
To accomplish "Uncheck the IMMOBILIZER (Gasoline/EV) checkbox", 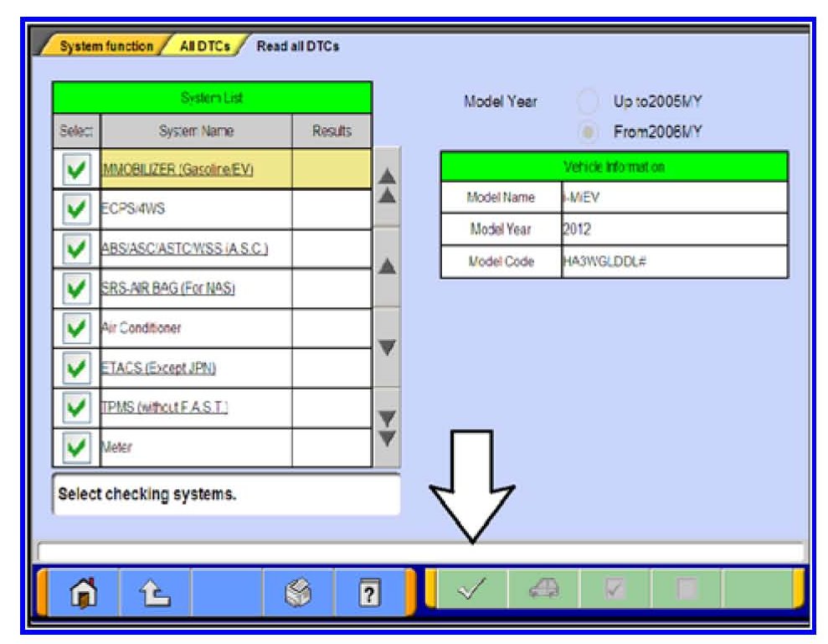I will [77, 170].
